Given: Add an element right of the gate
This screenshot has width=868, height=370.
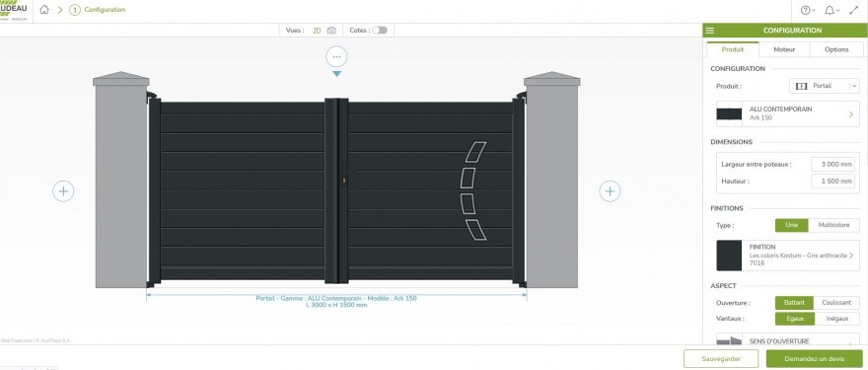Looking at the screenshot, I should pyautogui.click(x=610, y=191).
